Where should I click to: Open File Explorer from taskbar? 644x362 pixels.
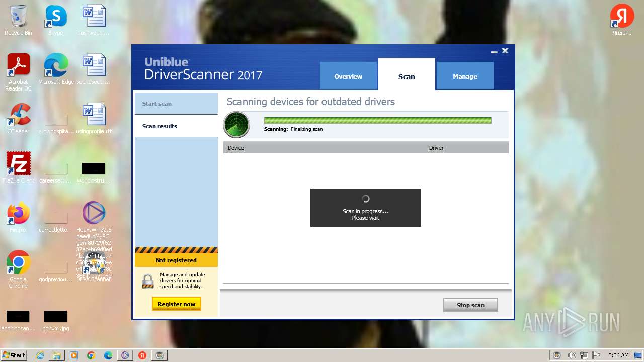[57, 355]
